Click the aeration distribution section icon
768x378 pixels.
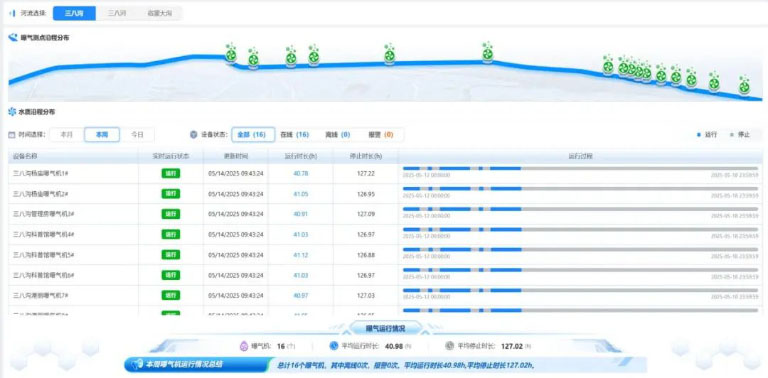pos(13,37)
